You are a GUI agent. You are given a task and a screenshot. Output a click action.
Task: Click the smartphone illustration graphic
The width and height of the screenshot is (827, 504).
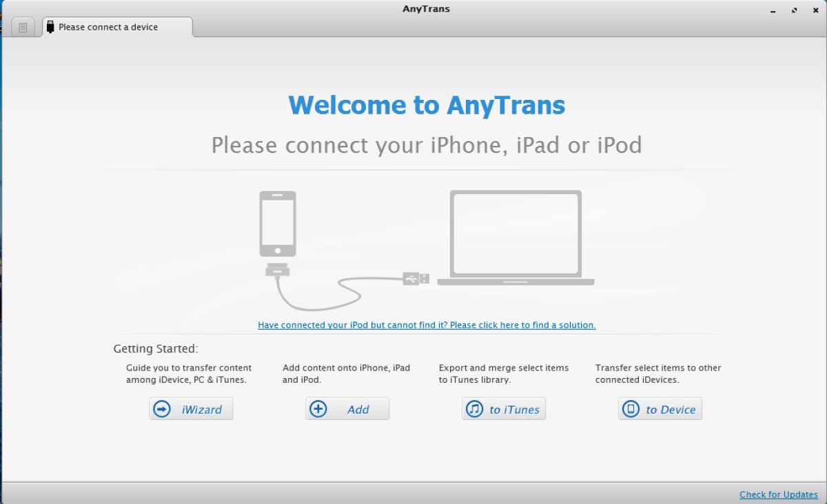[278, 222]
